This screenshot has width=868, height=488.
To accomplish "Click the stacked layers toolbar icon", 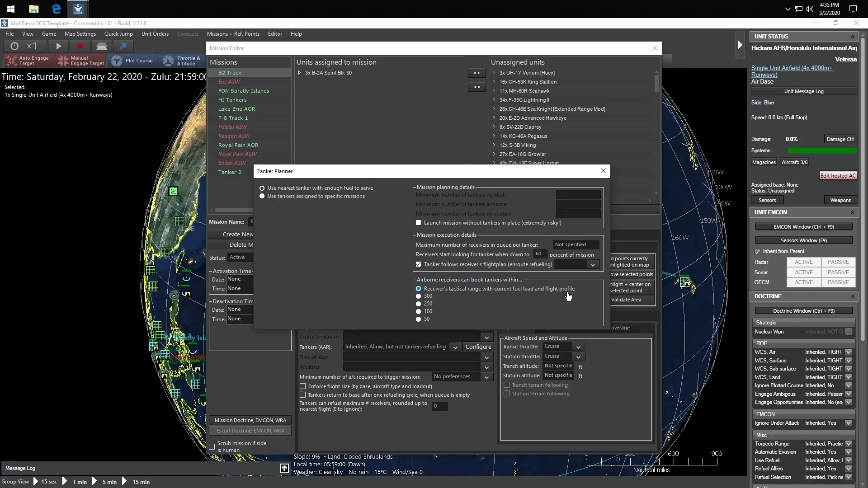I will coord(102,46).
